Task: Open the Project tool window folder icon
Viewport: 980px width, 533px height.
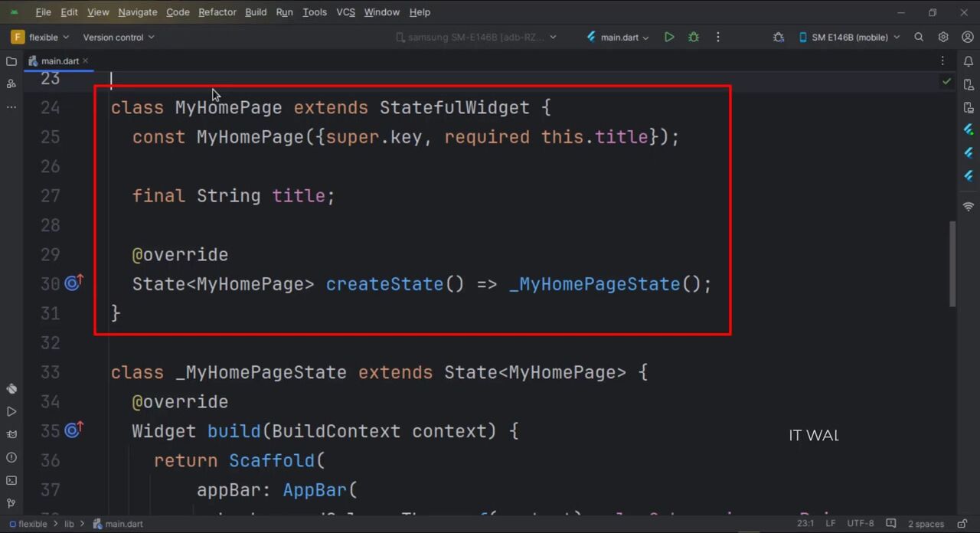Action: point(11,61)
